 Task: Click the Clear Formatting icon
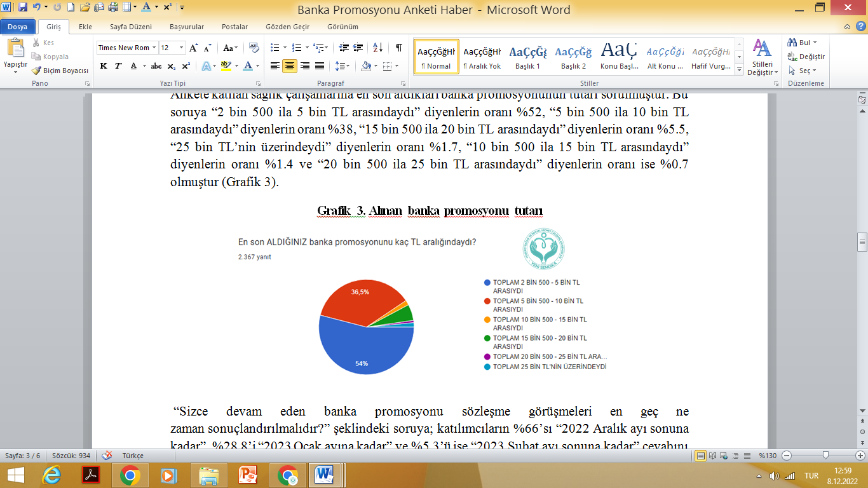254,48
